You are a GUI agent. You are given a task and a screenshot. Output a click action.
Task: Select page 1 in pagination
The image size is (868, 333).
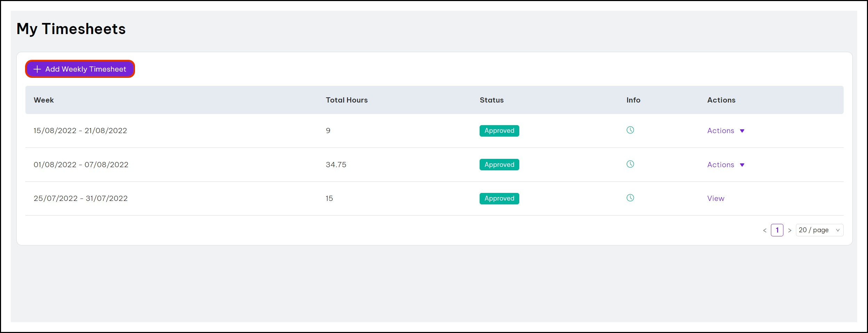(777, 230)
